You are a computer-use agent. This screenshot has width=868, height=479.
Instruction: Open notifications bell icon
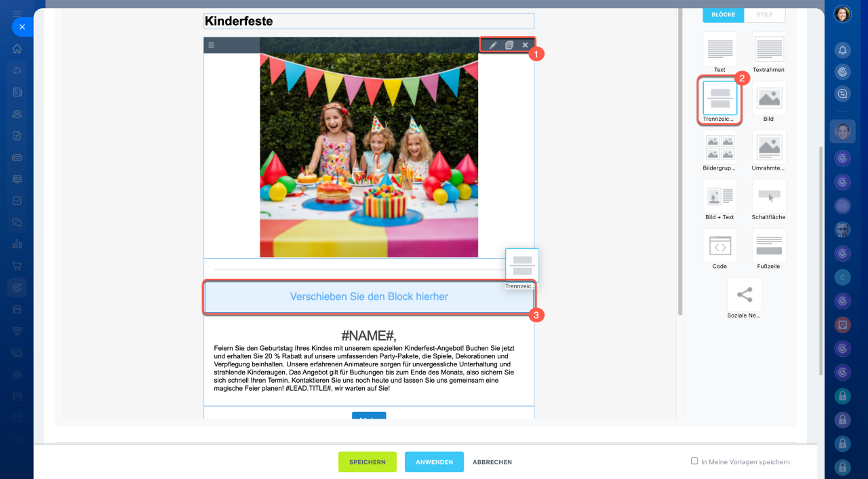[842, 50]
